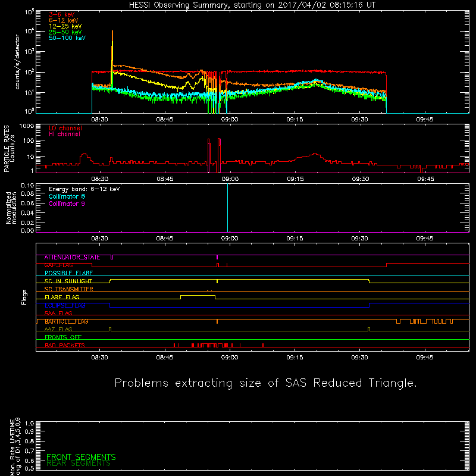Click the 09:15 tick label under the Flags plot

295,358
